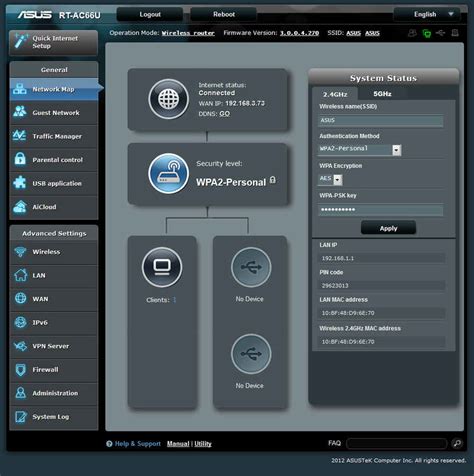Screen dimensions: 474x476
Task: Open Parental control from sidebar
Action: coord(54,160)
